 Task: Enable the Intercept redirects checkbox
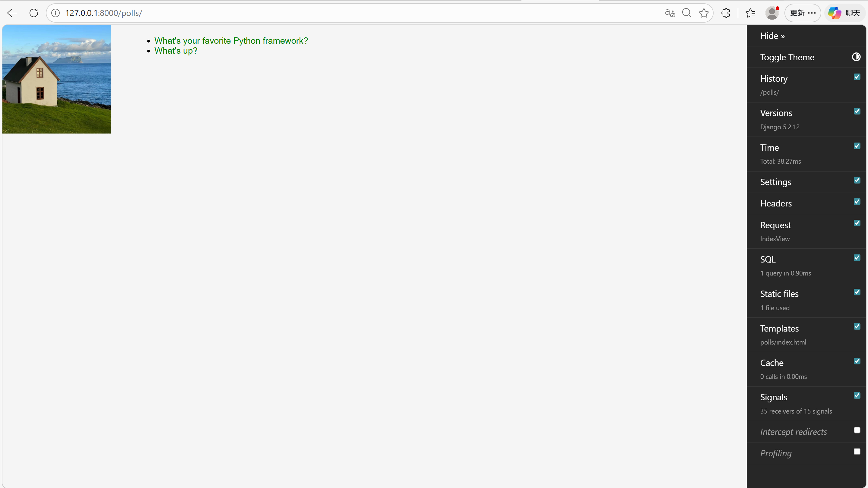click(x=857, y=430)
